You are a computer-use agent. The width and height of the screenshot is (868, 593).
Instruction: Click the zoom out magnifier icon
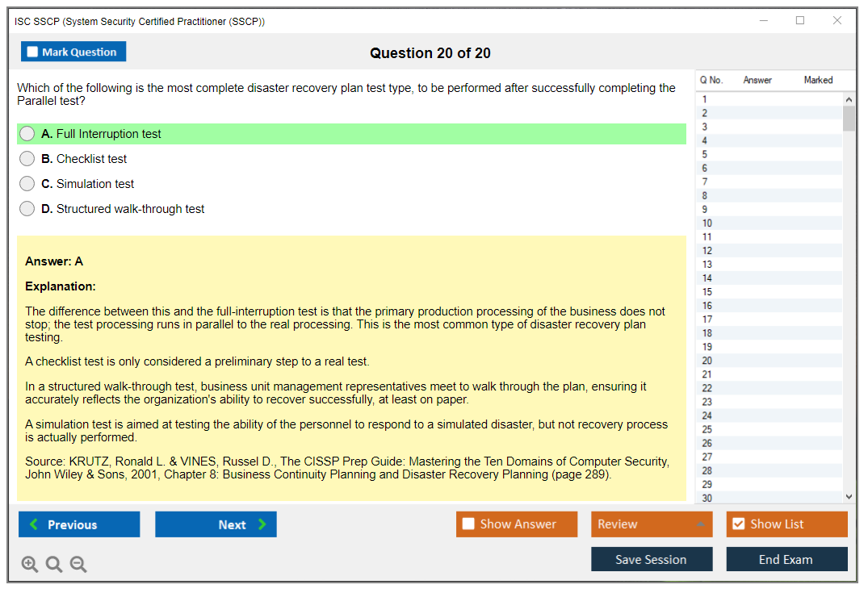pos(78,565)
